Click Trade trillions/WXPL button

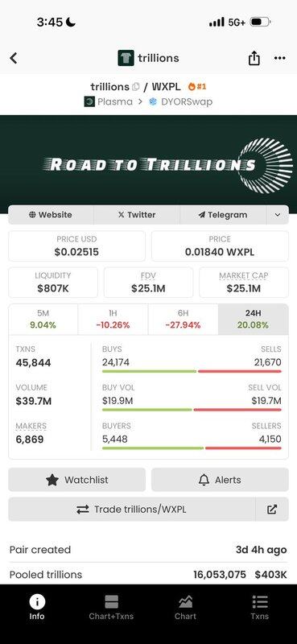(x=131, y=510)
